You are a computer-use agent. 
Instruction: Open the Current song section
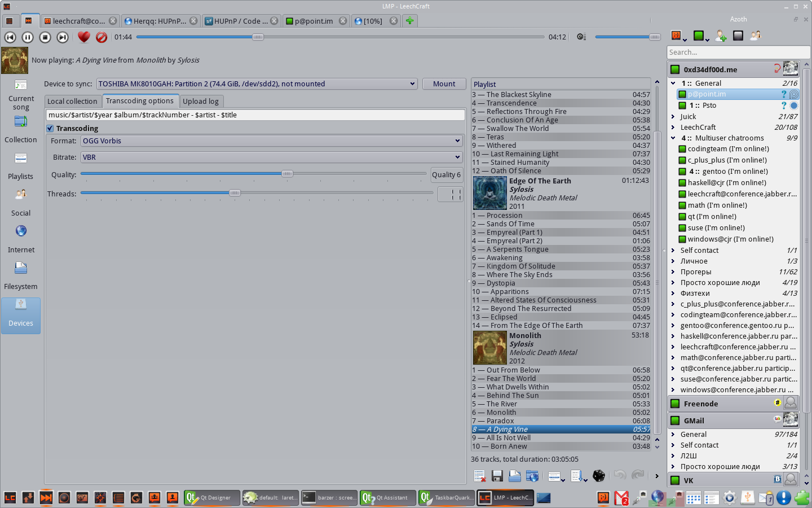click(21, 94)
